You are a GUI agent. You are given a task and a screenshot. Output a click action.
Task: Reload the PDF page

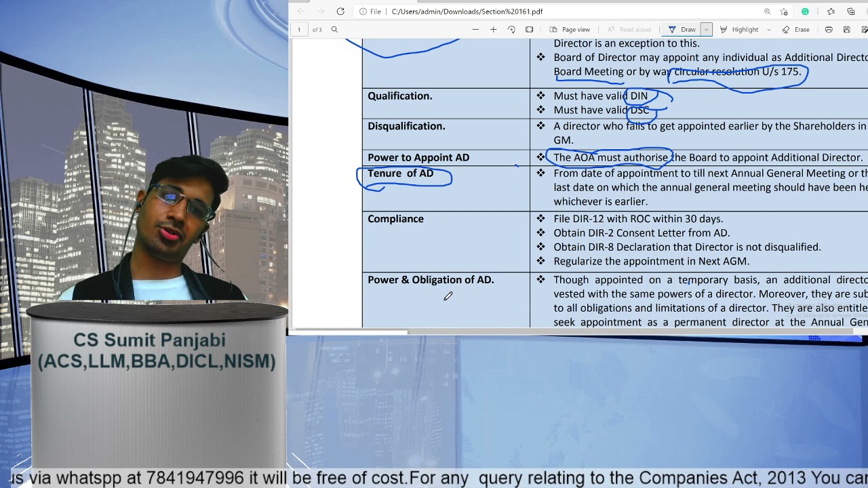tap(340, 12)
